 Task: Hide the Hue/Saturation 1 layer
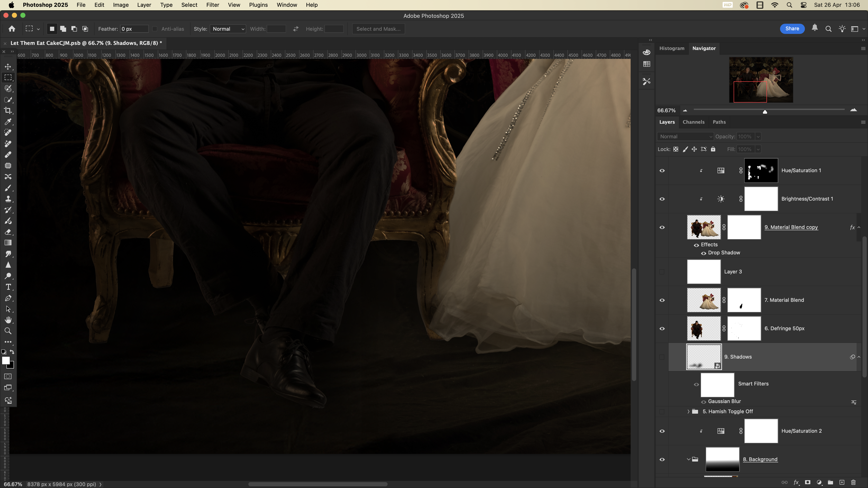(662, 171)
